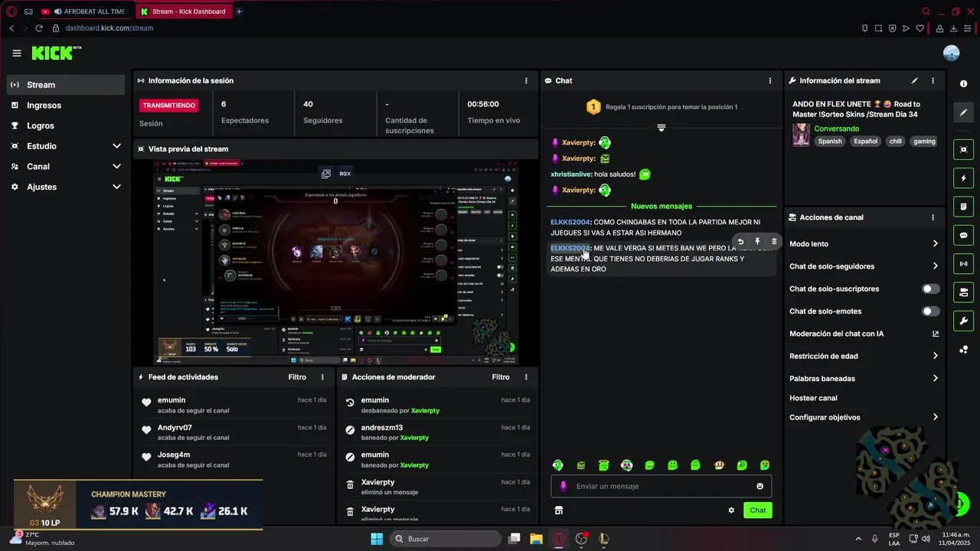Switch to Stream - Kick Dashboard tab
Image resolution: width=980 pixels, height=551 pixels.
pyautogui.click(x=185, y=11)
